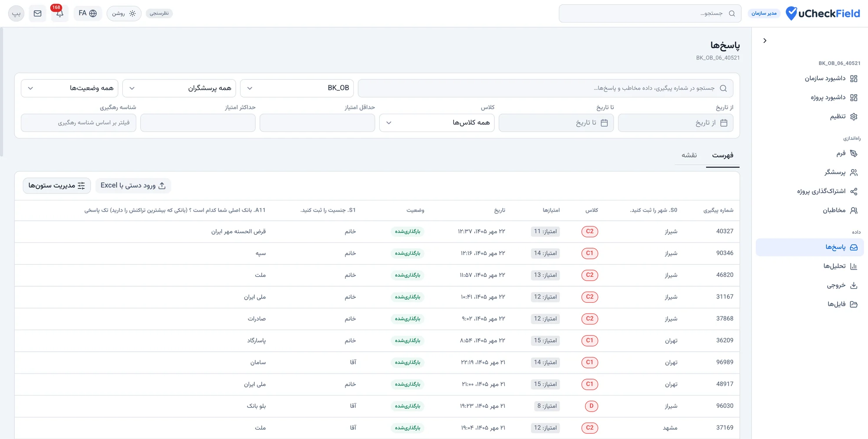Click the شناسه رهگیری filter field
The image size is (868, 439).
click(79, 123)
